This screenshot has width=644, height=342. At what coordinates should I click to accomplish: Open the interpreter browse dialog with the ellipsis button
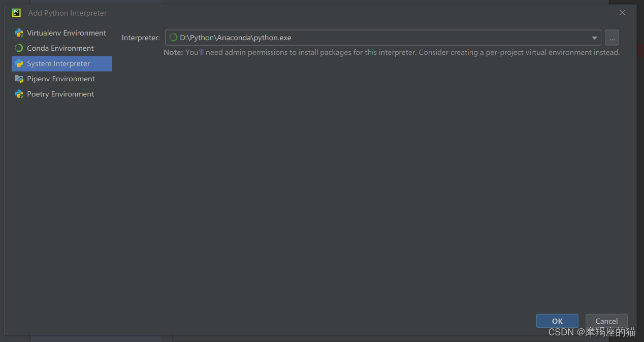click(611, 37)
